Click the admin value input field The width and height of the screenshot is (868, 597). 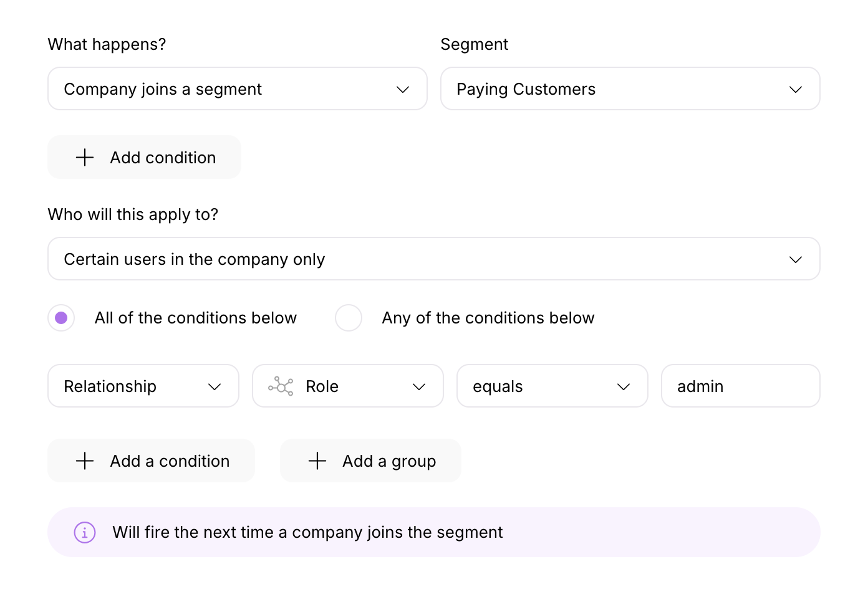pyautogui.click(x=740, y=386)
